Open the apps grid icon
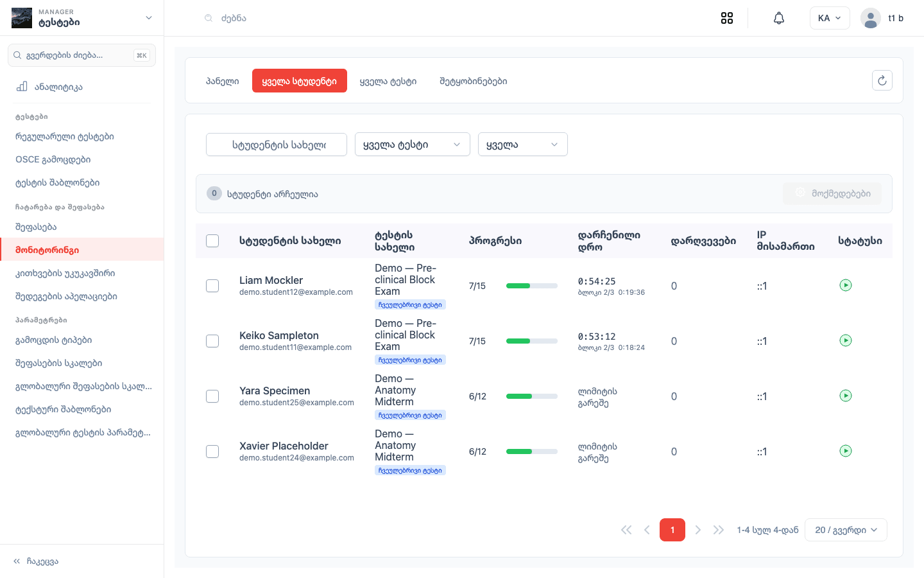Screen dimensions: 924x578 tap(727, 18)
